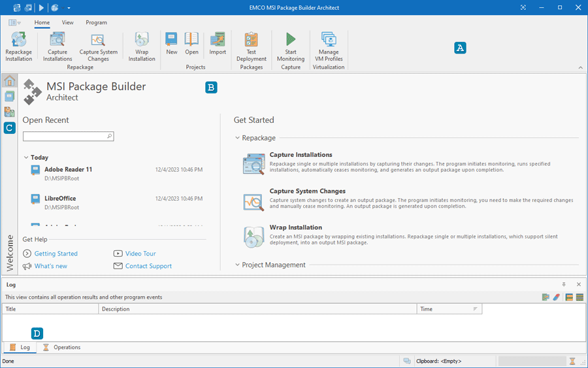Select the Home sidebar icon
This screenshot has height=368, width=588.
point(10,80)
